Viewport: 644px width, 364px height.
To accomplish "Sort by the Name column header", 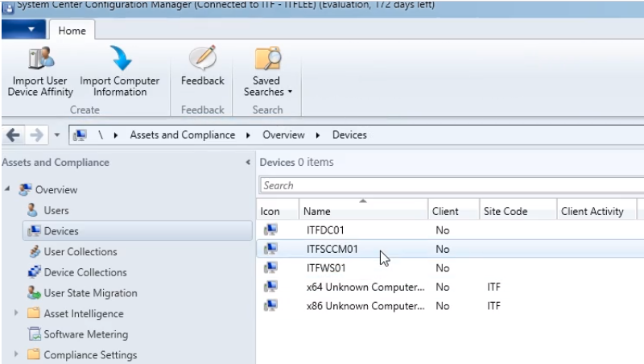I will [362, 211].
